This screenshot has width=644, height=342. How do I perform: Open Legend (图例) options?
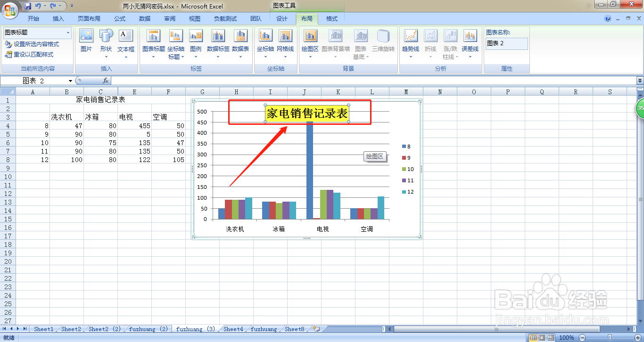196,44
